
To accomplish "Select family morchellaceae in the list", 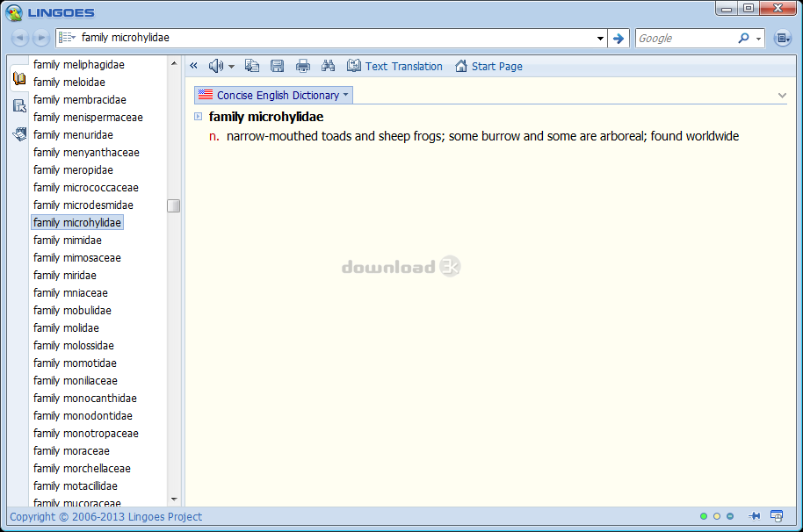I will pyautogui.click(x=82, y=468).
